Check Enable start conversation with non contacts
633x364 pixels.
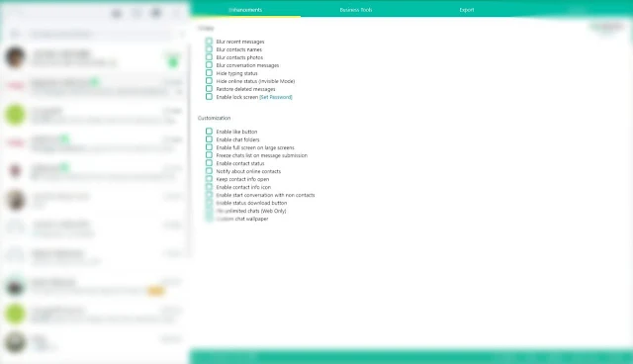pyautogui.click(x=209, y=195)
